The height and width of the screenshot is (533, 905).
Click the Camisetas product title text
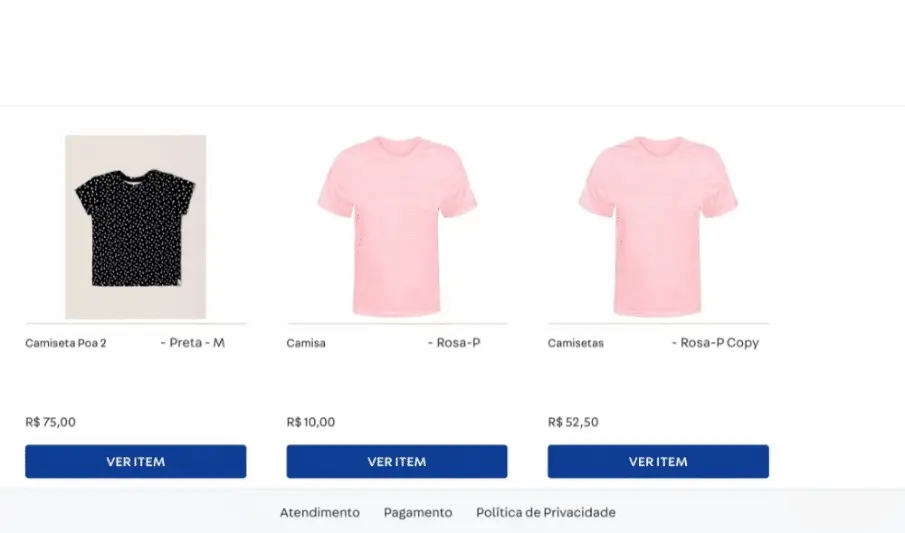pyautogui.click(x=576, y=343)
